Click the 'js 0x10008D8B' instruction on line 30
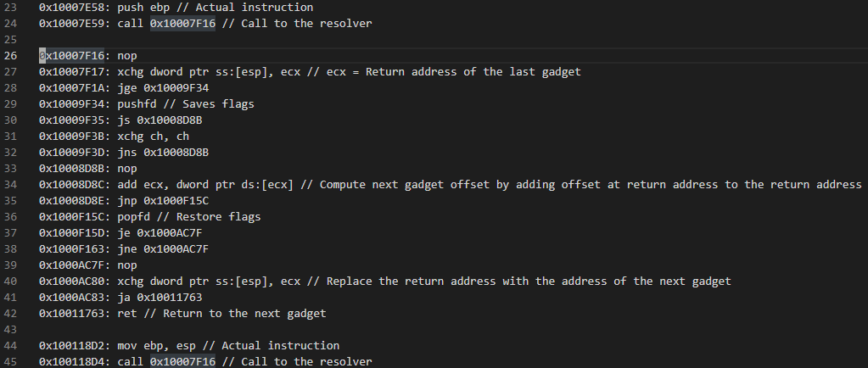This screenshot has height=368, width=868. pyautogui.click(x=160, y=120)
